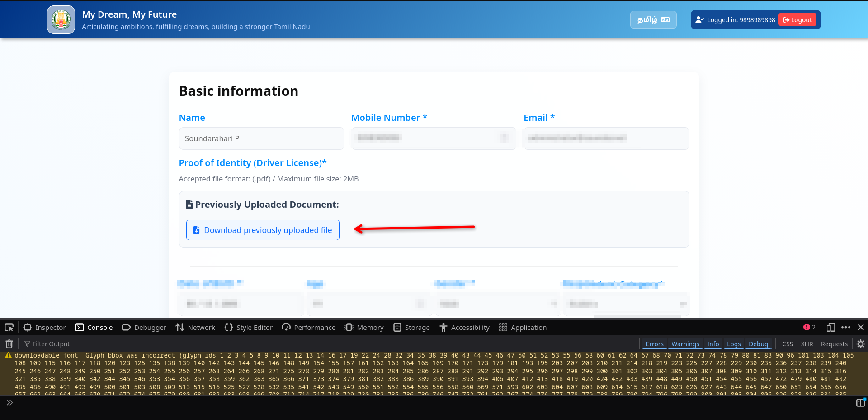This screenshot has width=868, height=420.
Task: Click the Tamil Nadu government emblem logo
Action: pos(61,20)
